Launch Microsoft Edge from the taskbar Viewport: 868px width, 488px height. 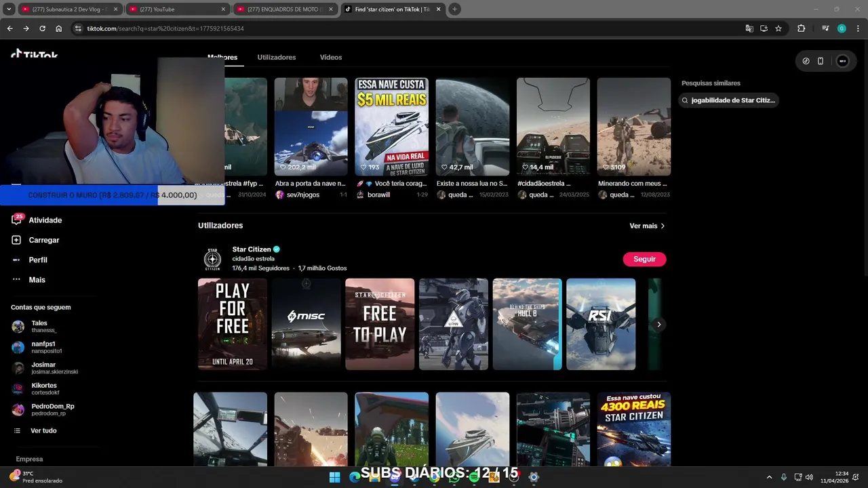click(354, 477)
